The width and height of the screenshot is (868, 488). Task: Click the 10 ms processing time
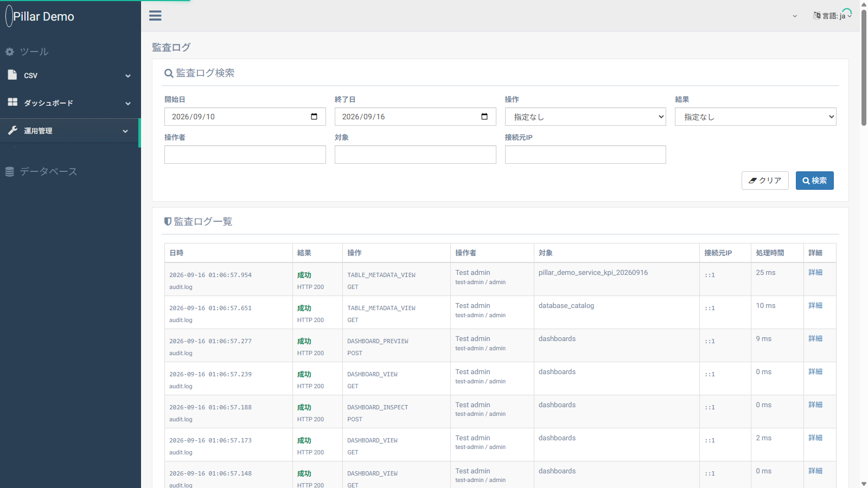(765, 306)
